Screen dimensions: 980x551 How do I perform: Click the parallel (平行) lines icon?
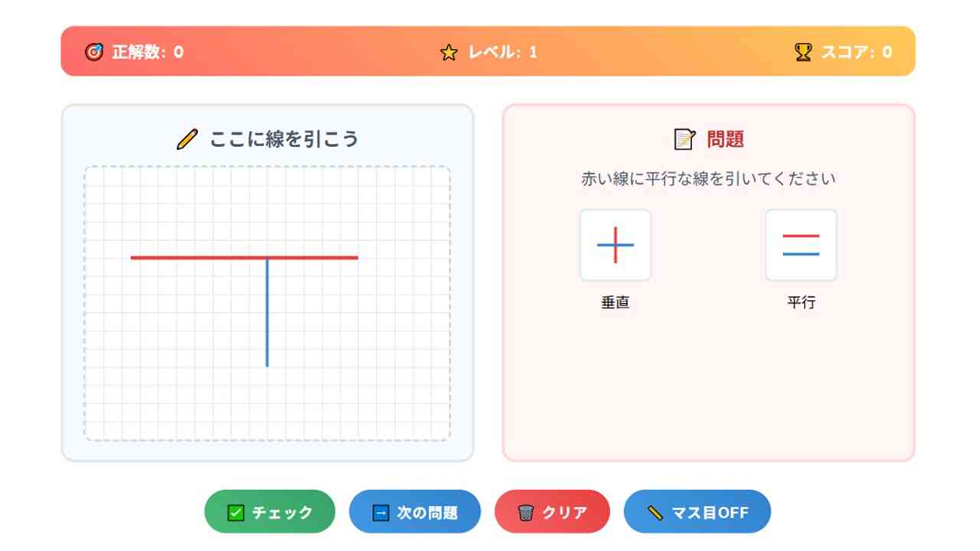(x=801, y=245)
